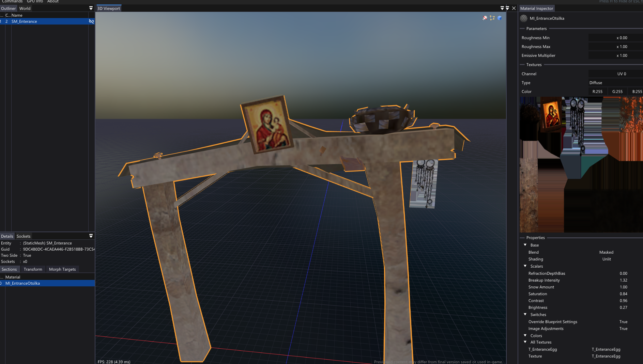Open the Morph Targets tab
The height and width of the screenshot is (364, 643).
(62, 269)
